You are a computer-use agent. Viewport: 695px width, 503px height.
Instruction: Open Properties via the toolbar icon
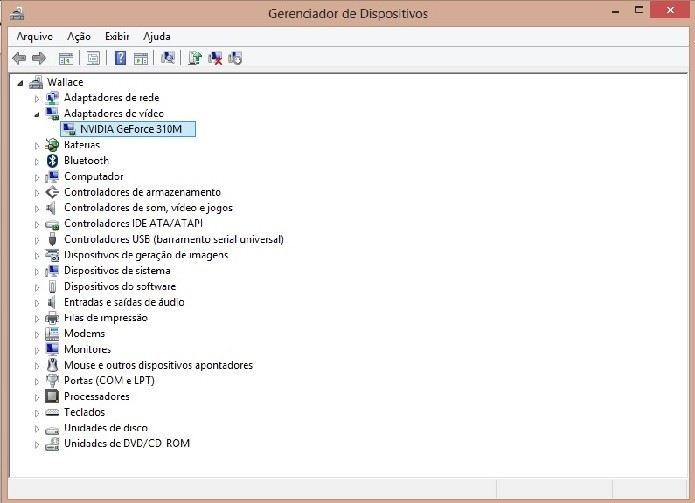pos(94,58)
